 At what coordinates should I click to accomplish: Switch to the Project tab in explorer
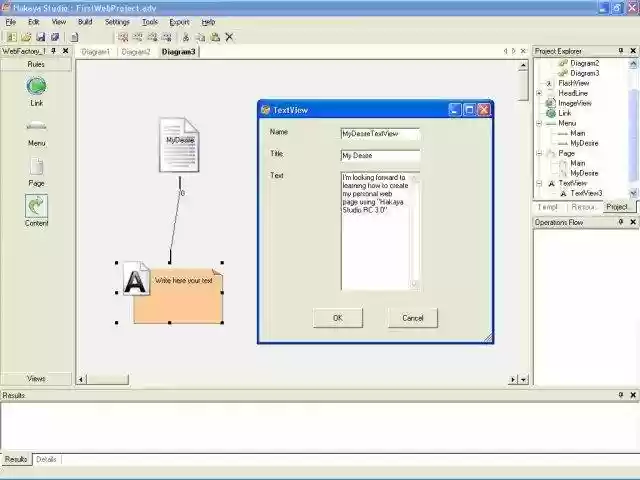click(617, 207)
